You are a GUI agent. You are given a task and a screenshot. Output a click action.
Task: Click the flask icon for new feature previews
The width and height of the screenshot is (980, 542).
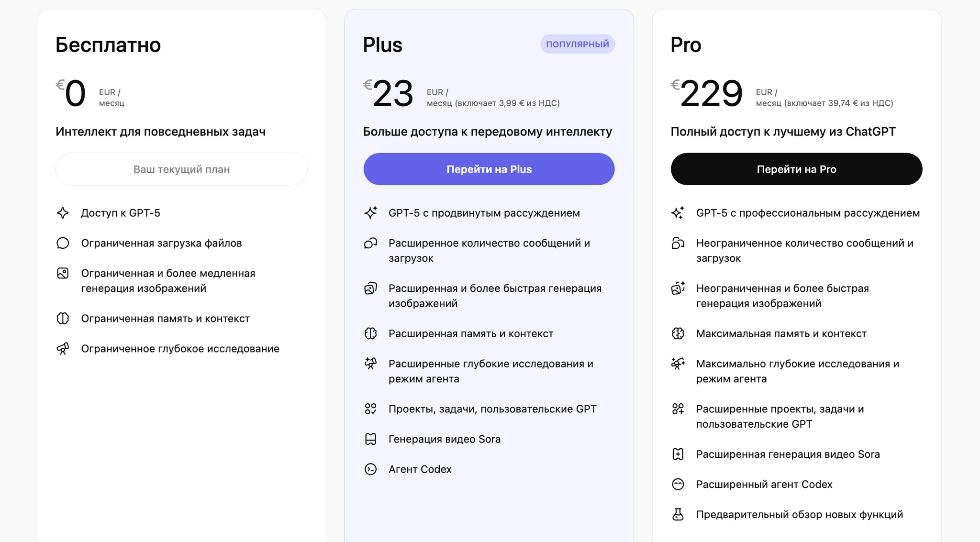coord(678,515)
